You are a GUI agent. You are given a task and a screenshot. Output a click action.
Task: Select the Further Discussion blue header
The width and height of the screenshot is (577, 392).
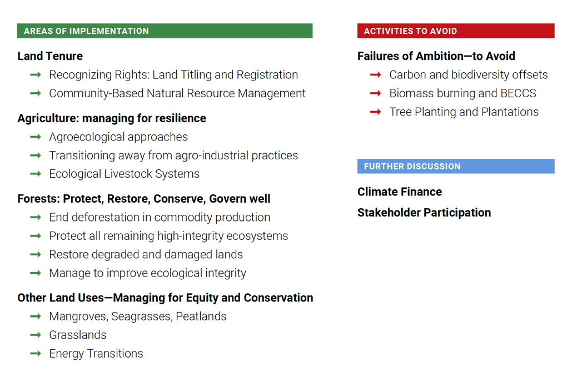pos(455,167)
